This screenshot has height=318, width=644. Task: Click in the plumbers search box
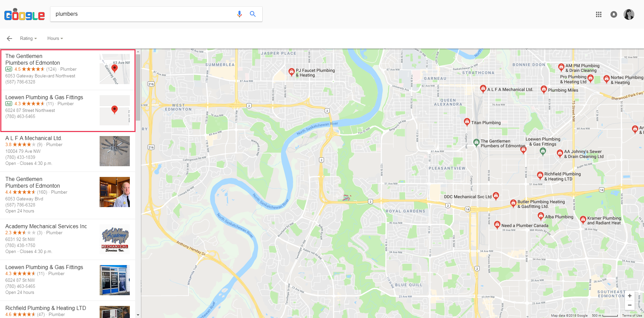(x=143, y=14)
